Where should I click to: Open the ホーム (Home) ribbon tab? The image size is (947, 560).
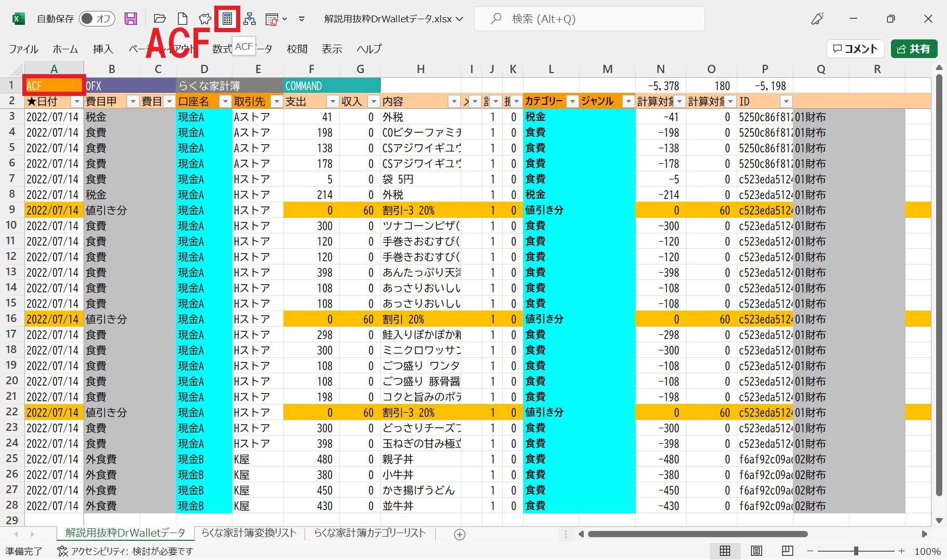[65, 49]
